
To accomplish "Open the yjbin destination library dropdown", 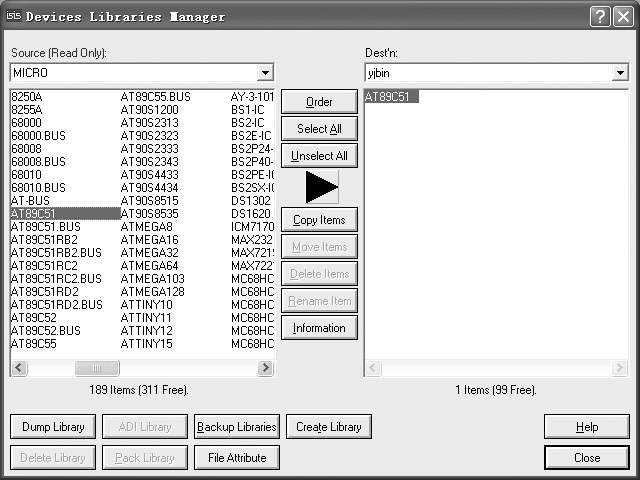I will (620, 73).
